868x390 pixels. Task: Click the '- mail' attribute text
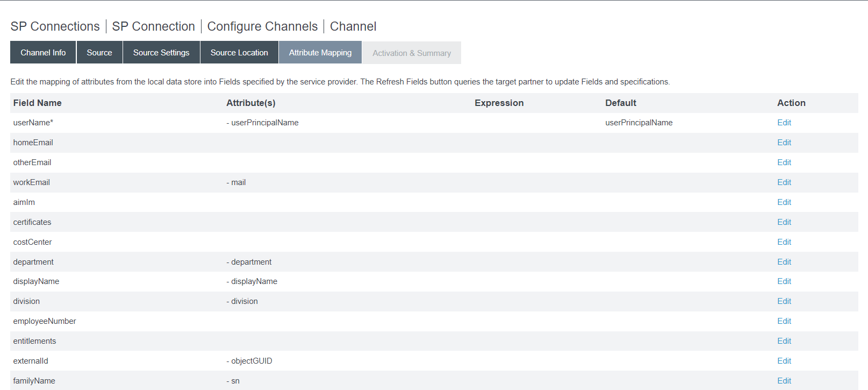tap(236, 182)
